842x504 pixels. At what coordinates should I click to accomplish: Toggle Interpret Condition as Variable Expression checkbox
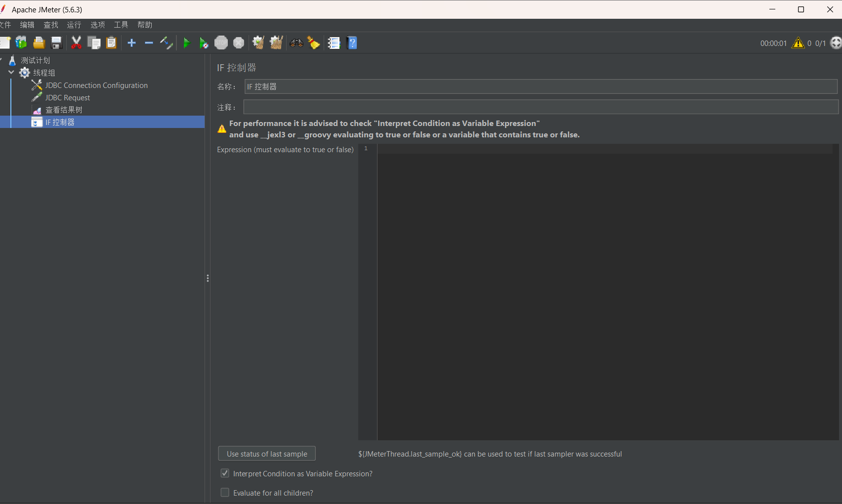[225, 473]
